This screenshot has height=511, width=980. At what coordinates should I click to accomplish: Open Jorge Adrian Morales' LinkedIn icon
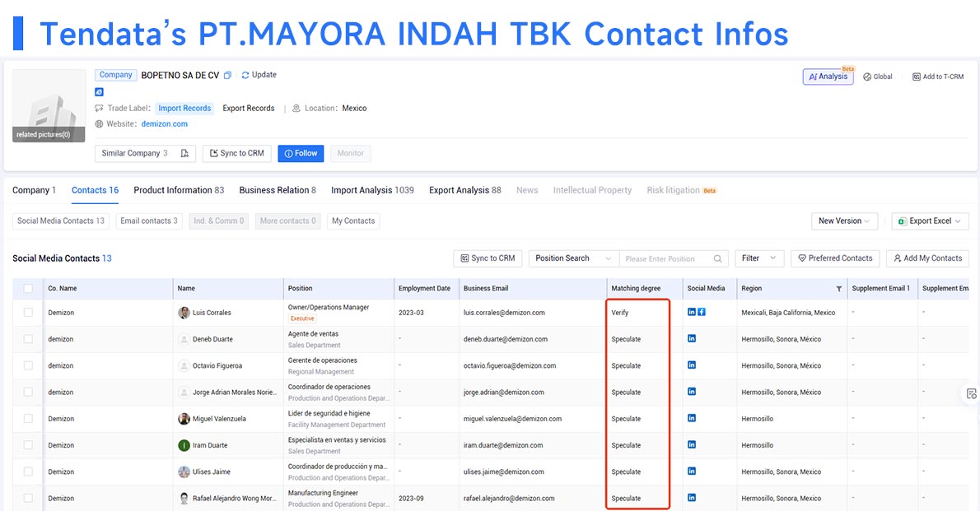click(x=691, y=392)
